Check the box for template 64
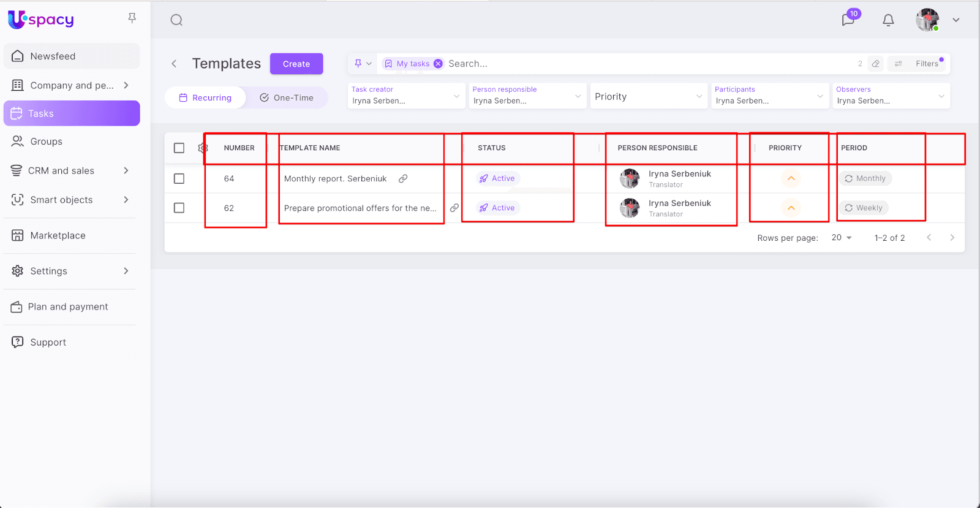980x508 pixels. pyautogui.click(x=179, y=178)
